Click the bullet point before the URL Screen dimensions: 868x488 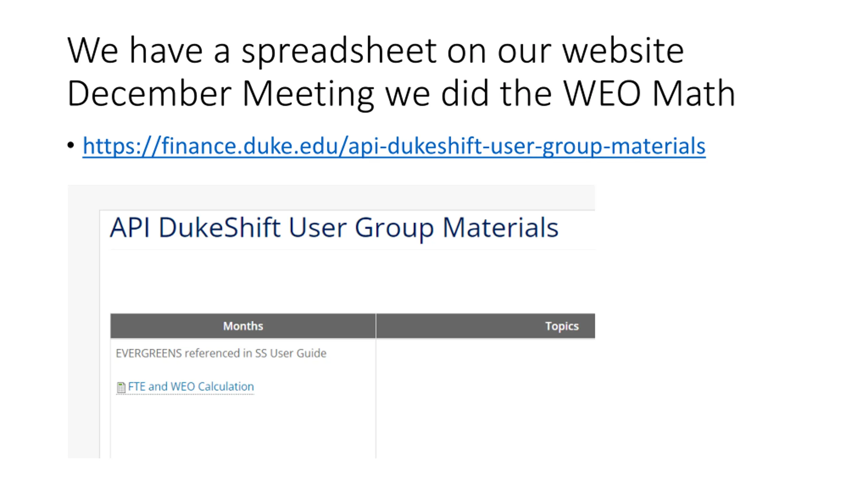pos(71,146)
